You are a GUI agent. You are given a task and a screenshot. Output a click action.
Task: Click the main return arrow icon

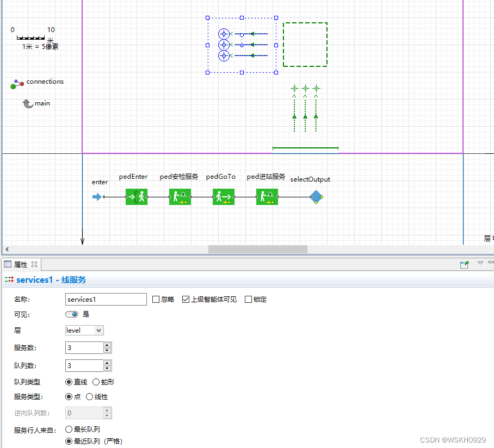pyautogui.click(x=28, y=103)
